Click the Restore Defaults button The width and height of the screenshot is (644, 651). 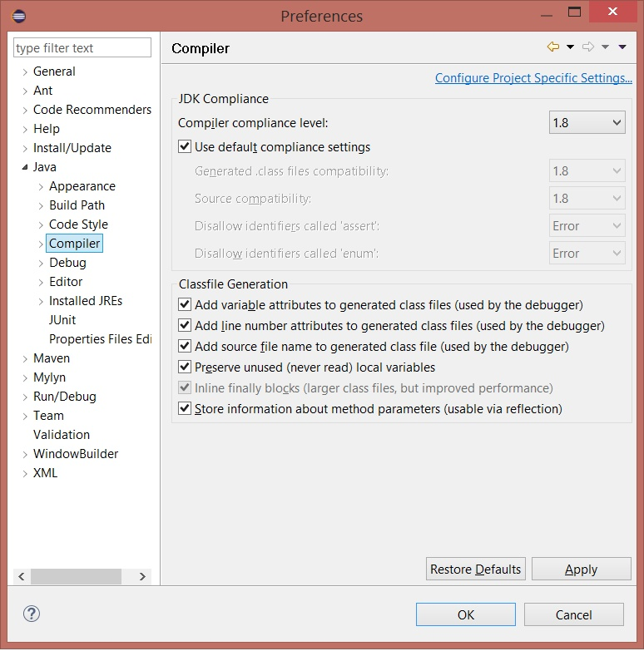[x=476, y=569]
